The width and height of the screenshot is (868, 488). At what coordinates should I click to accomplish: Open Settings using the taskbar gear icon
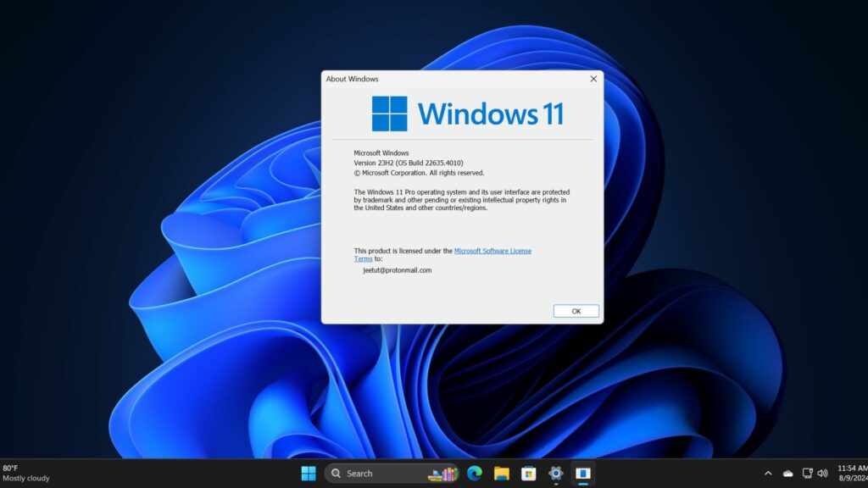pyautogui.click(x=555, y=473)
